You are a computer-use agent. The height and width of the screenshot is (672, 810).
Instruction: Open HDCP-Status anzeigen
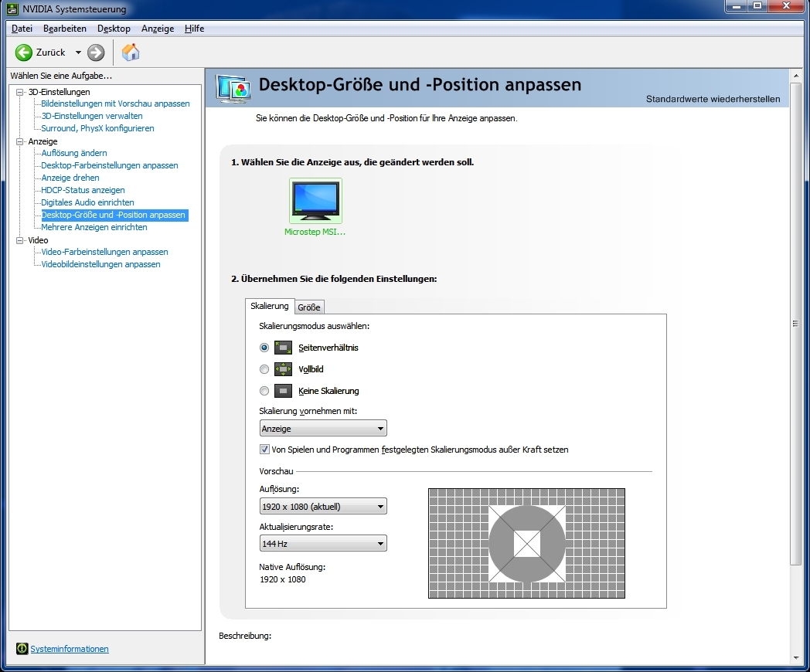pyautogui.click(x=83, y=191)
